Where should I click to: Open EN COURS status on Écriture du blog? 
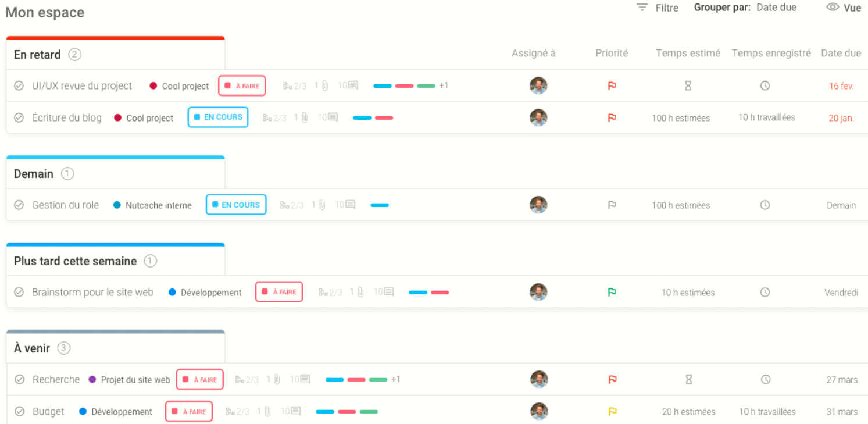pos(218,117)
